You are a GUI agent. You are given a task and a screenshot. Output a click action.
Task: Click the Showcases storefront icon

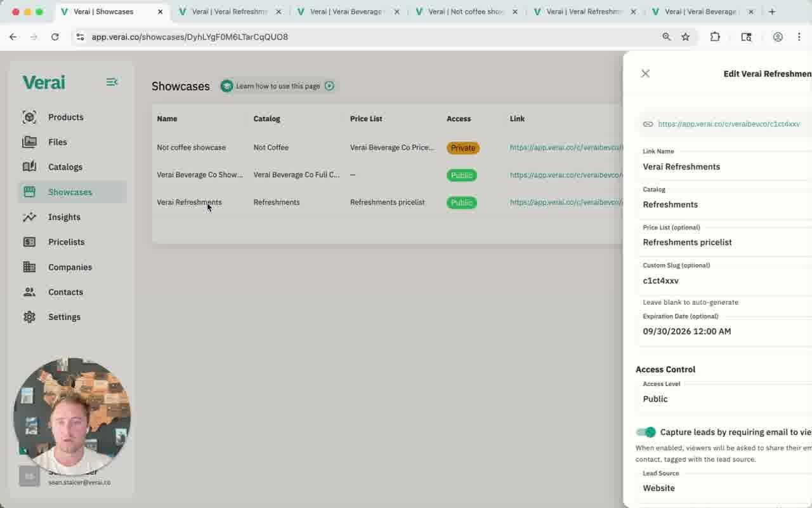click(x=29, y=192)
